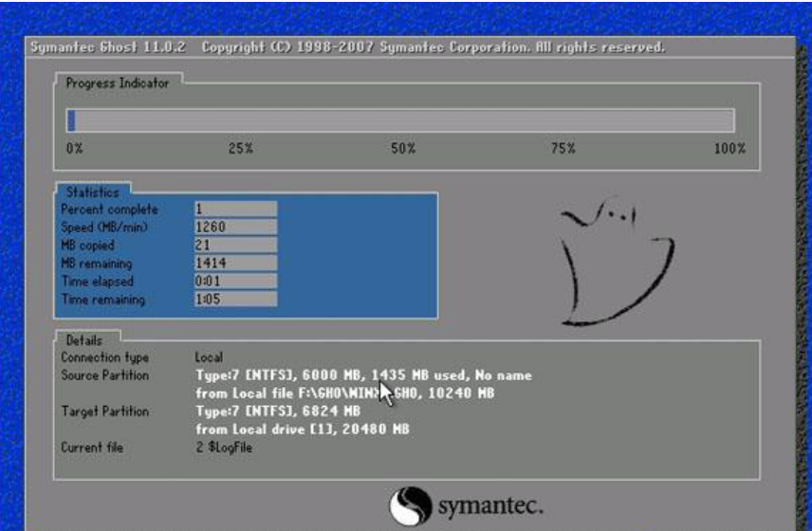The height and width of the screenshot is (531, 812).
Task: Click the MB copied label
Action: tap(87, 246)
